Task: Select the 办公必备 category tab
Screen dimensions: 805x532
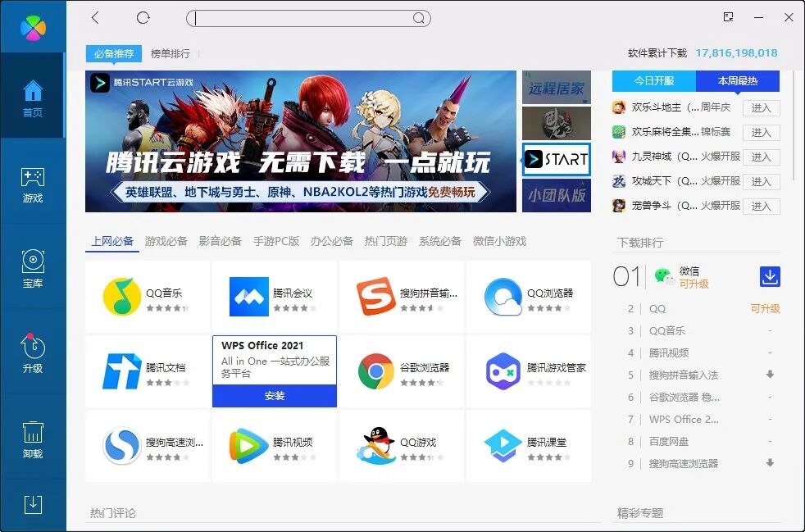Action: tap(332, 241)
